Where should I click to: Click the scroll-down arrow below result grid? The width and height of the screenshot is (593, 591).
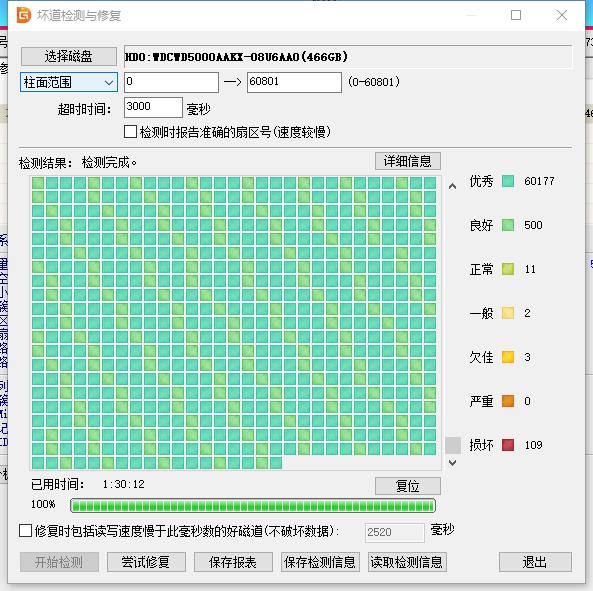[452, 462]
